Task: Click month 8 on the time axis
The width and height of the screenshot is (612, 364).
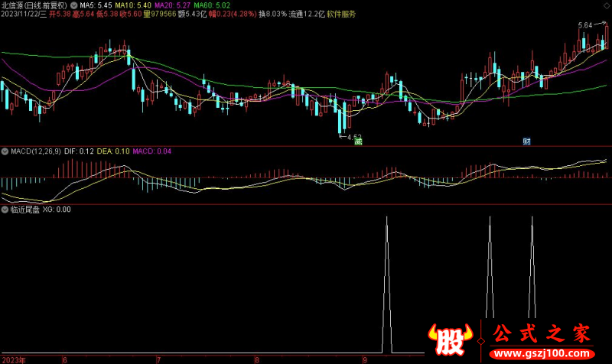Action: [257, 359]
